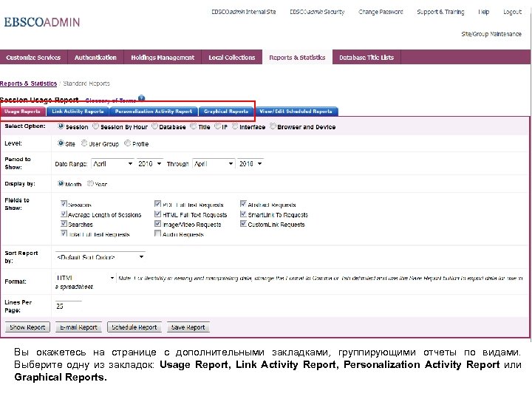Viewport: 532px width, 399px height.
Task: Toggle Image/Video Requests checkbox
Action: click(x=157, y=224)
